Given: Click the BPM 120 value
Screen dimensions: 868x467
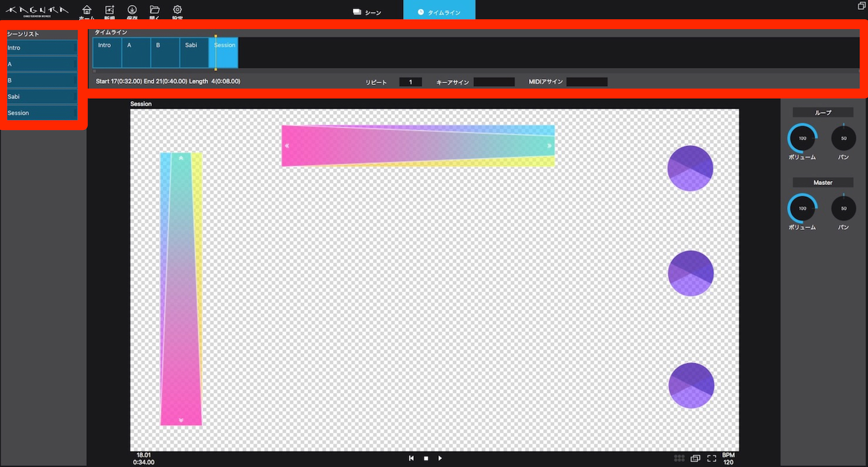Looking at the screenshot, I should pos(728,459).
